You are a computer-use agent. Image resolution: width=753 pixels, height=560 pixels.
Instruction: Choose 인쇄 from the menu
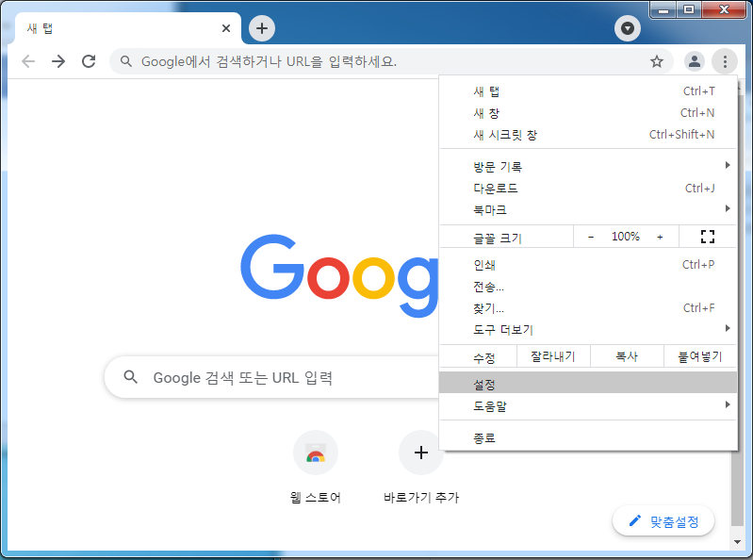588,265
